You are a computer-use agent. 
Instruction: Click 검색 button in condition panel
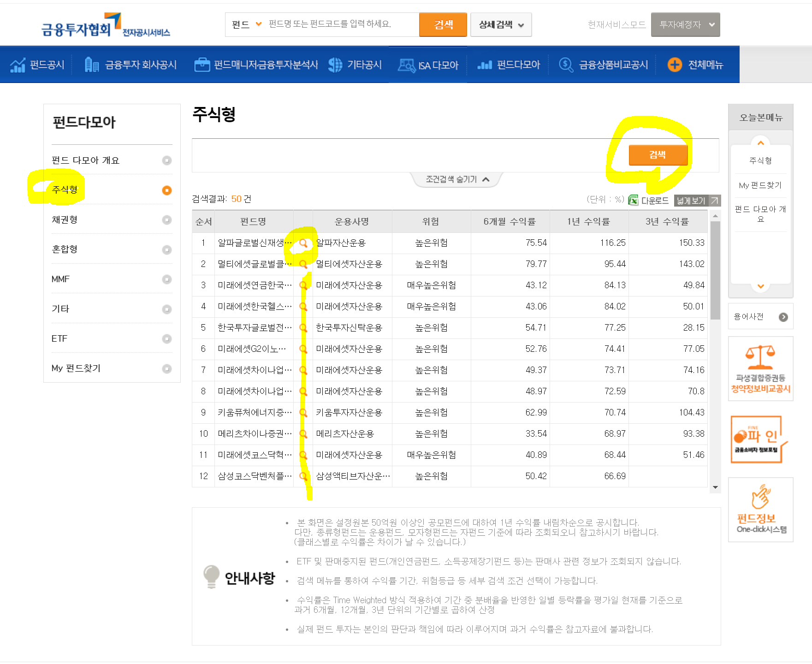658,155
